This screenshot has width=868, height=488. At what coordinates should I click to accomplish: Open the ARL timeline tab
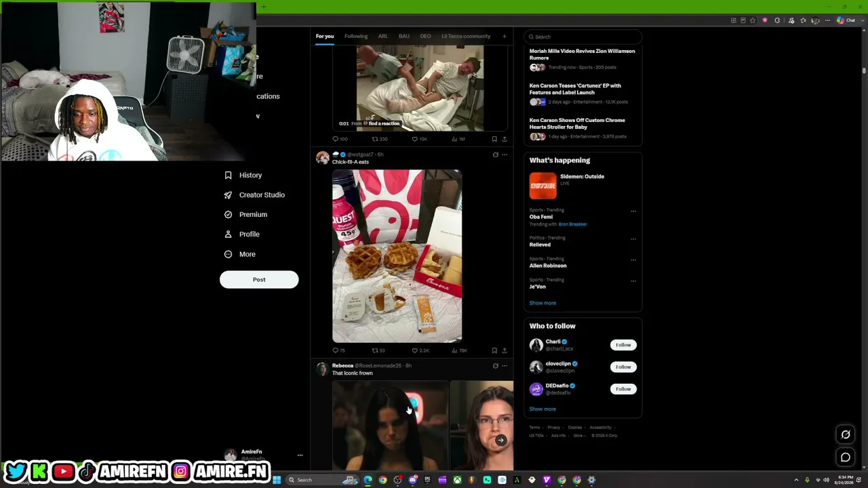383,36
